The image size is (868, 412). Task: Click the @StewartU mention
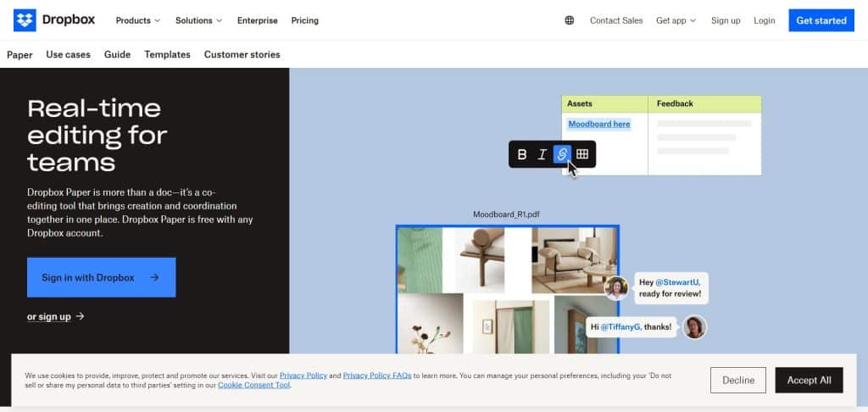[x=677, y=282]
